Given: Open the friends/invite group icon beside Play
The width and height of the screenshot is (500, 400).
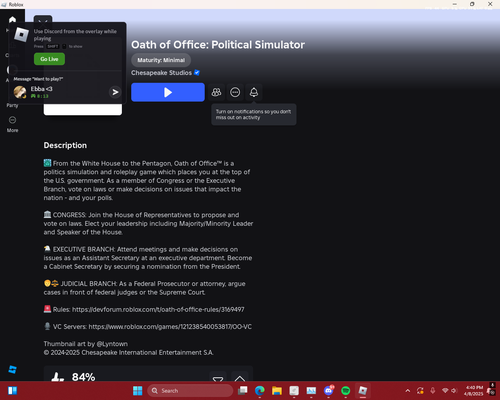Looking at the screenshot, I should [x=216, y=92].
